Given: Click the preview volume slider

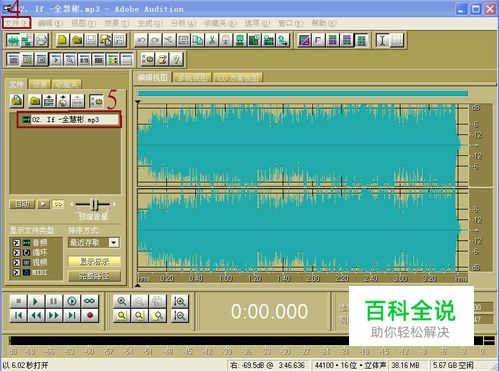Looking at the screenshot, I should point(94,204).
